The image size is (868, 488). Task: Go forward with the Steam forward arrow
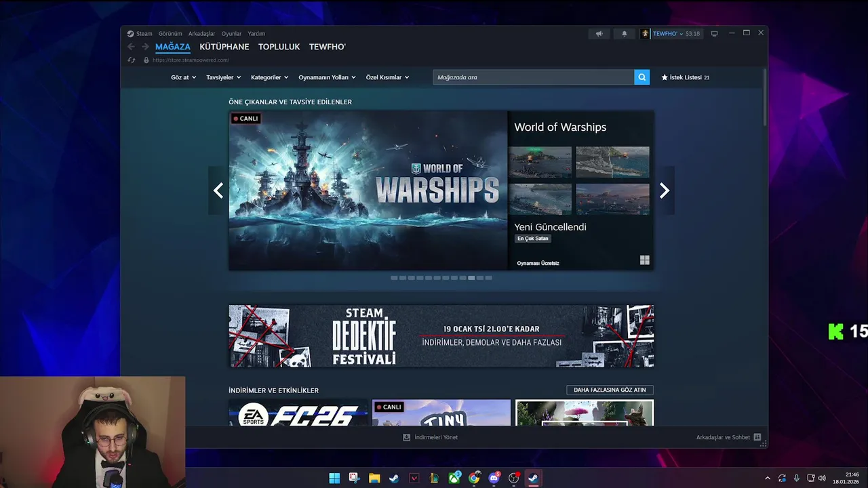[145, 47]
